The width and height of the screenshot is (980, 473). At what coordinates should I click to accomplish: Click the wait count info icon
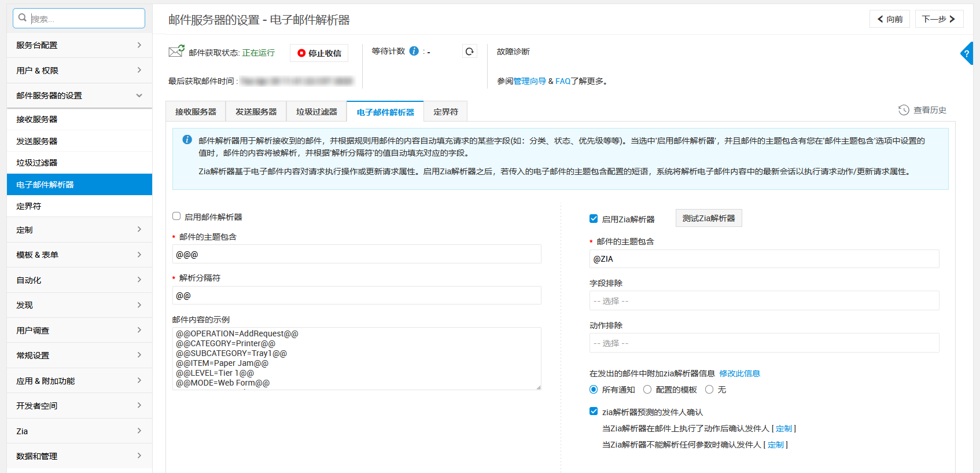pos(414,51)
